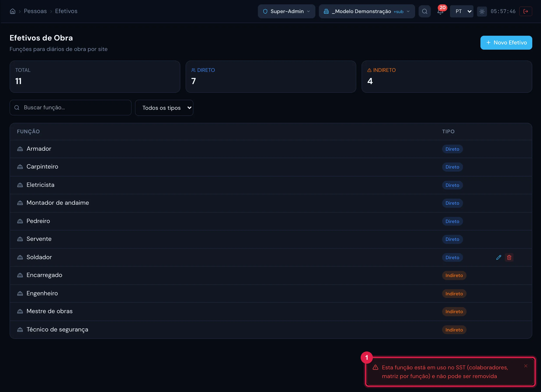Open the global search icon button
Viewport: 541px width, 392px height.
click(x=425, y=11)
